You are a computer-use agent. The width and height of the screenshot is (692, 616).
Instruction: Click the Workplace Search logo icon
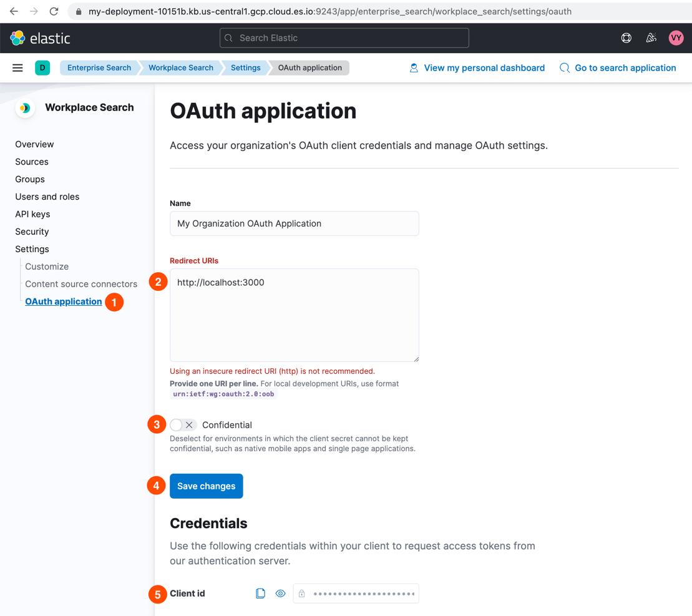pos(24,107)
